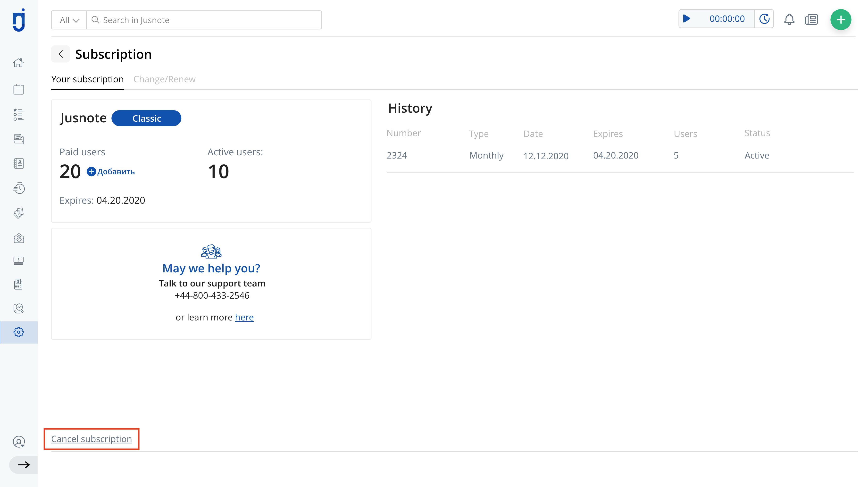Image resolution: width=868 pixels, height=487 pixels.
Task: Click the May we help you? heading
Action: coord(211,268)
